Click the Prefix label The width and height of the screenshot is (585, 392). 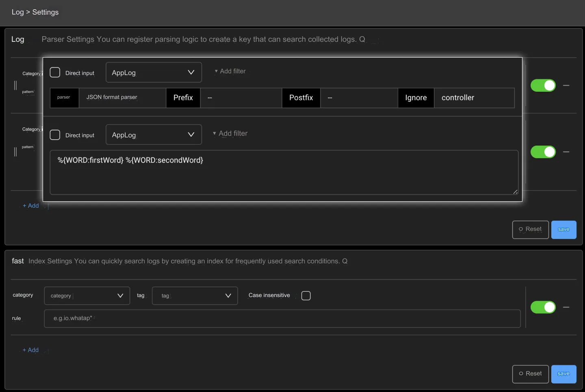pos(183,98)
